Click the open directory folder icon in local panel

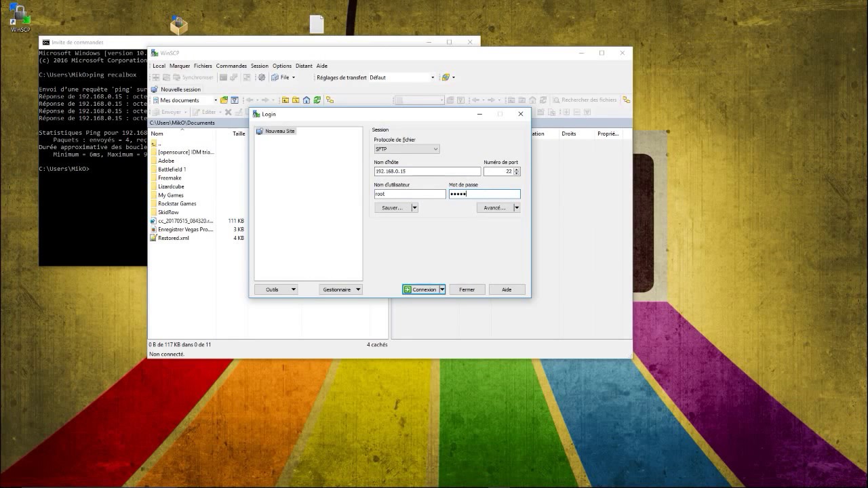point(224,100)
